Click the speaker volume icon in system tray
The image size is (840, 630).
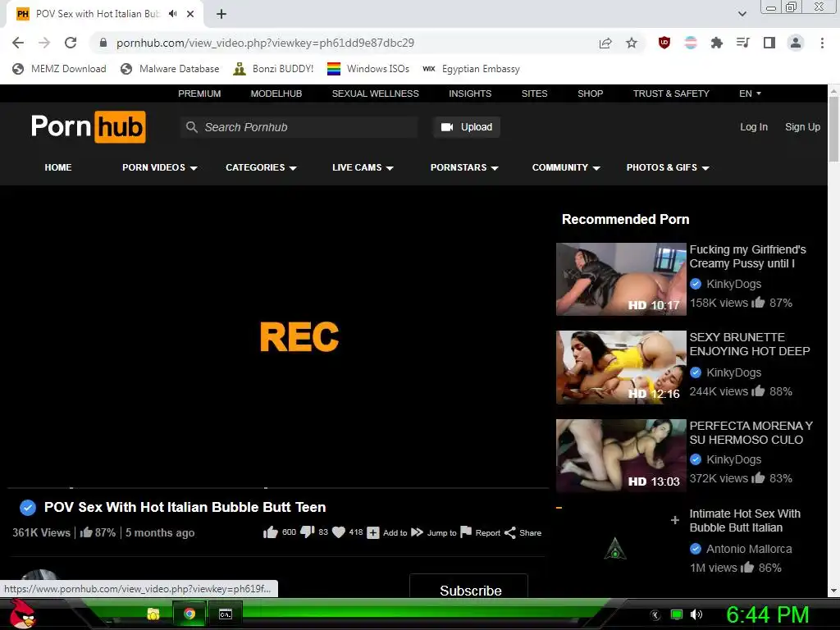pyautogui.click(x=696, y=614)
